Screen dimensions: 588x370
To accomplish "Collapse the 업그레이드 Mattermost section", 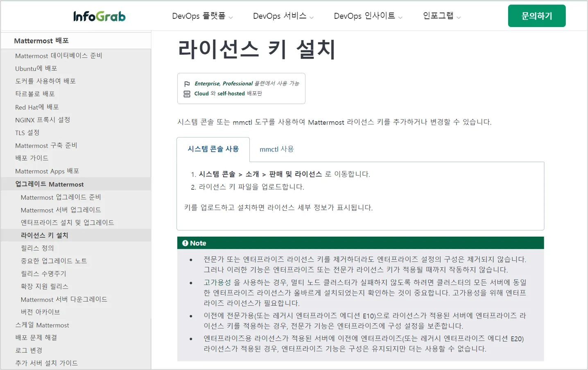I will [50, 184].
